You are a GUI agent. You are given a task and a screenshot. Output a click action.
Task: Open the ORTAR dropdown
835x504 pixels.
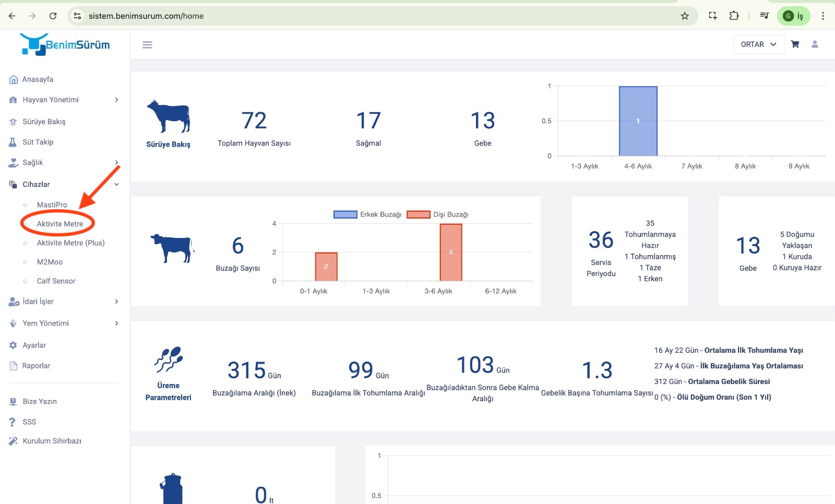point(758,44)
